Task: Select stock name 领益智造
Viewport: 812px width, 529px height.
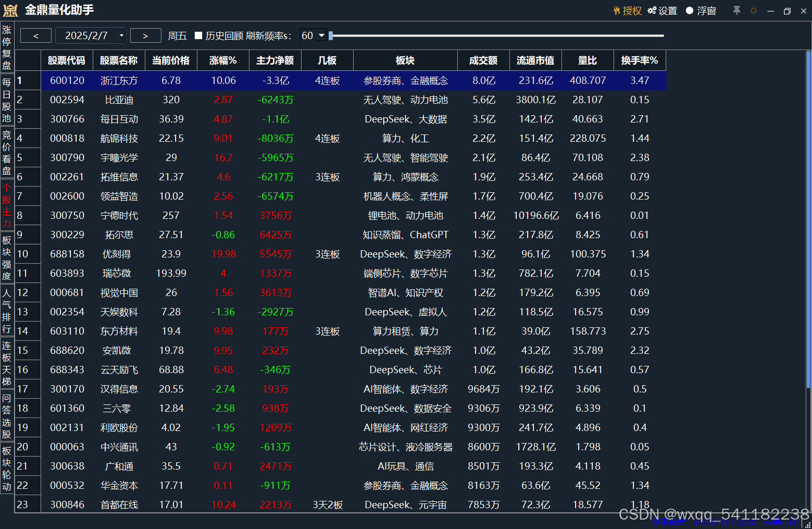Action: coord(119,196)
